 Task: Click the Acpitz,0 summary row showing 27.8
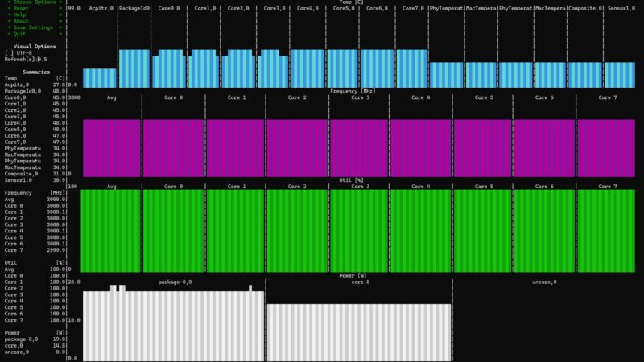pyautogui.click(x=35, y=84)
